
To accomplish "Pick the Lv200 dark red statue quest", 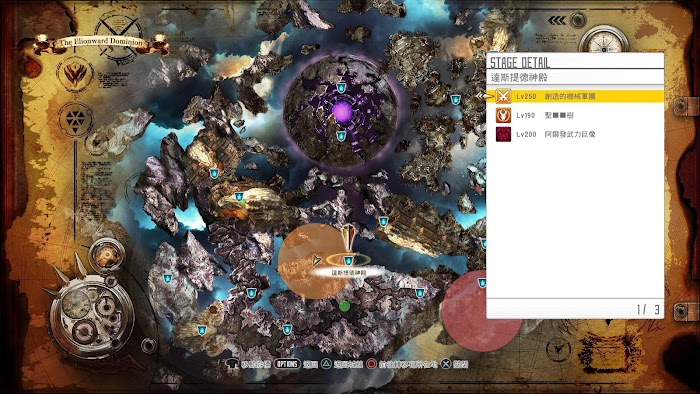I will pyautogui.click(x=575, y=134).
